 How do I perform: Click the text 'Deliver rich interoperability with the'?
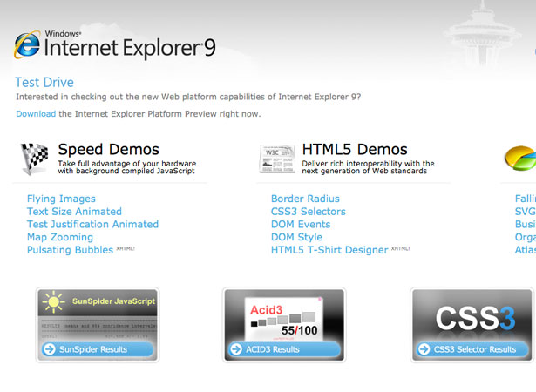coord(368,164)
